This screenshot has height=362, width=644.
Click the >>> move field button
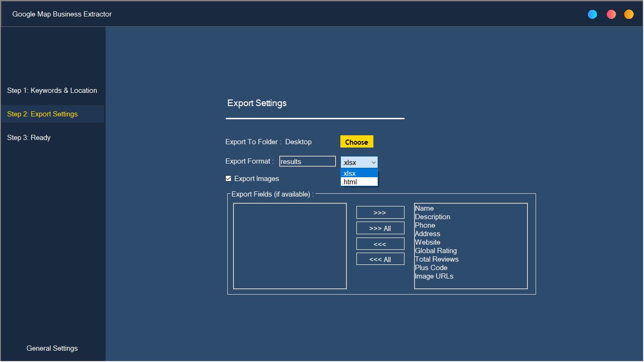[x=380, y=213]
